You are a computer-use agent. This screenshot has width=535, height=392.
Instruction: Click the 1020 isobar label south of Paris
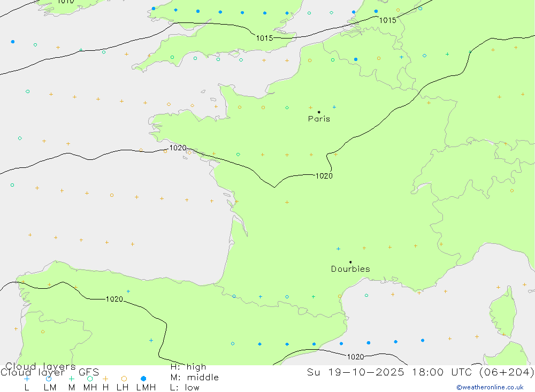pyautogui.click(x=324, y=176)
